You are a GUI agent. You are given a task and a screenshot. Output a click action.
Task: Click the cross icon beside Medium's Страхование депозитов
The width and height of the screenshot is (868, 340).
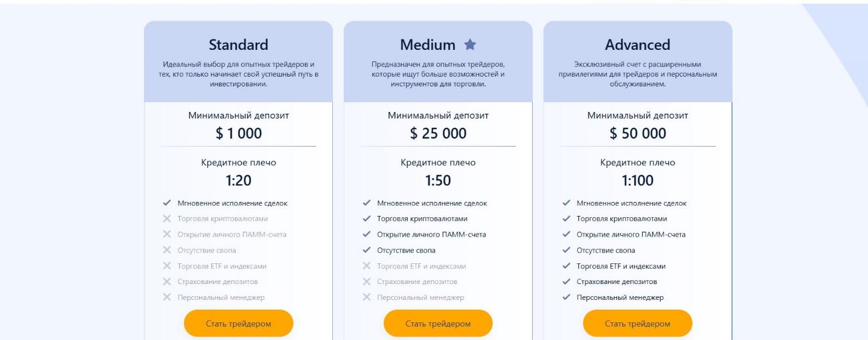[366, 282]
